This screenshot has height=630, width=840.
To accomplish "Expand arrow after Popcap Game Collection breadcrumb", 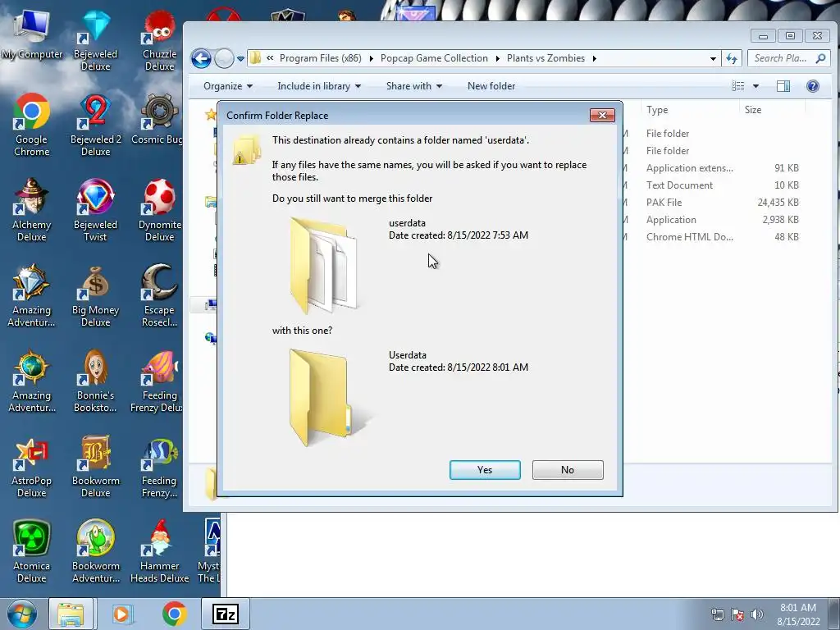I will (x=498, y=58).
